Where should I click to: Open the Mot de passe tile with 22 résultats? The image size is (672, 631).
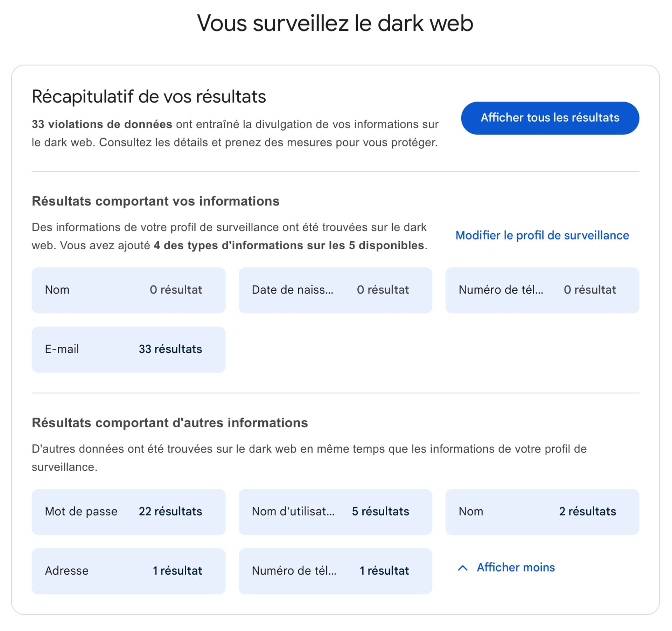[128, 512]
